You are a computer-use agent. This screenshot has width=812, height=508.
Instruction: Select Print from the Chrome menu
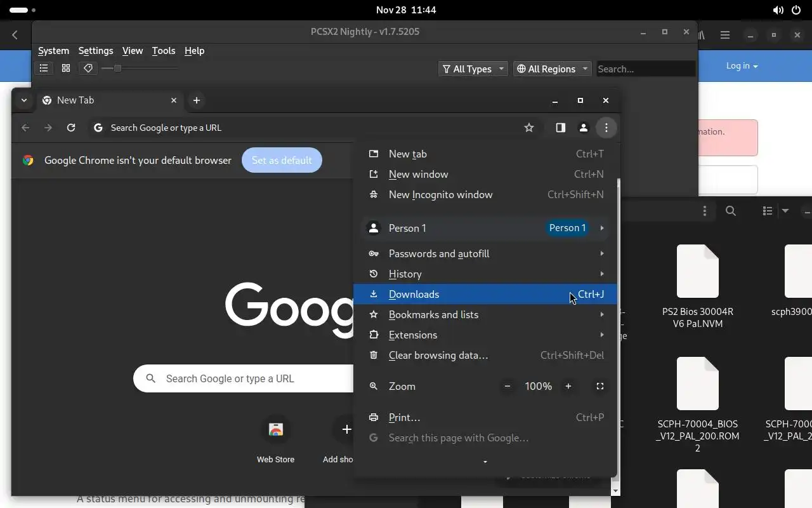(485, 417)
